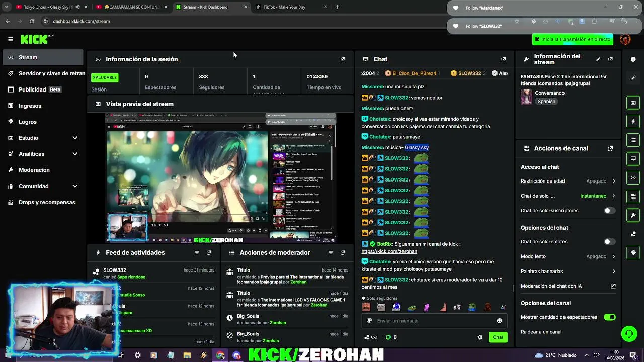Click the pencil icon in the right rail

[x=633, y=78]
